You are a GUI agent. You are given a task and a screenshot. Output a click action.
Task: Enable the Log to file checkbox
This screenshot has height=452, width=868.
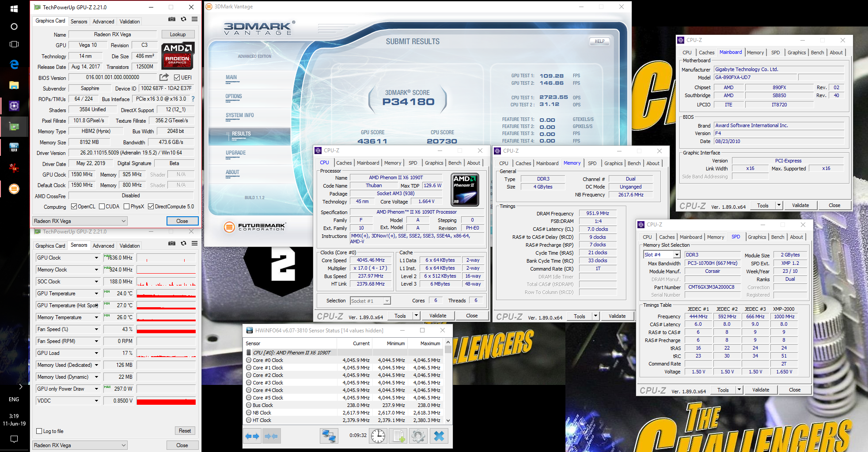click(x=39, y=431)
